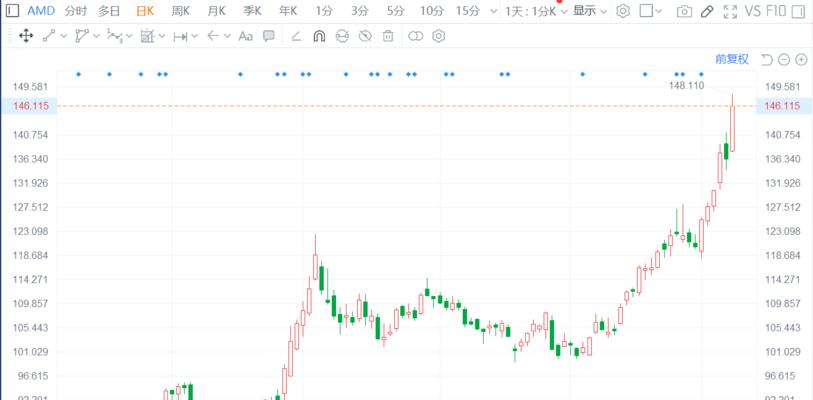Toggle drawing mode with pencil icon
Screen dimensions: 813x400
click(x=707, y=11)
